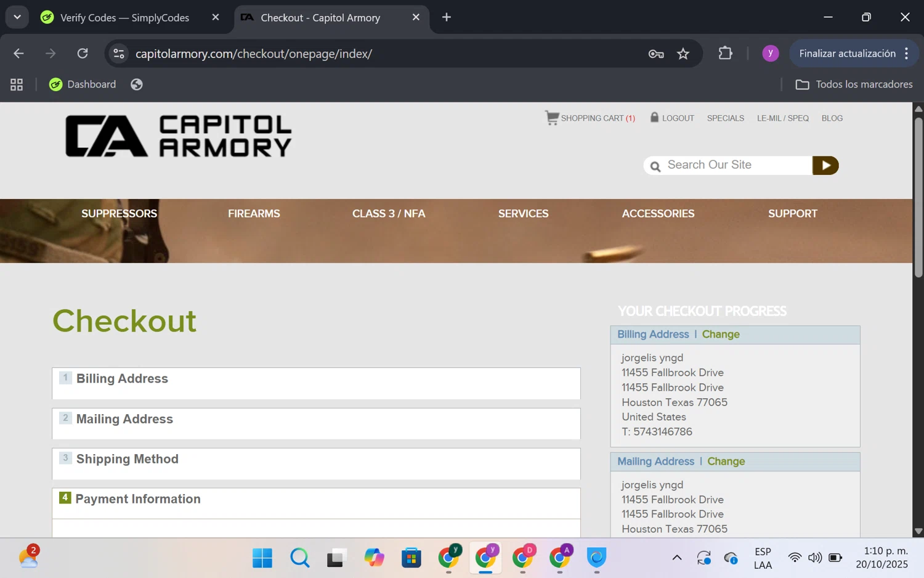Click the Logout link

678,118
